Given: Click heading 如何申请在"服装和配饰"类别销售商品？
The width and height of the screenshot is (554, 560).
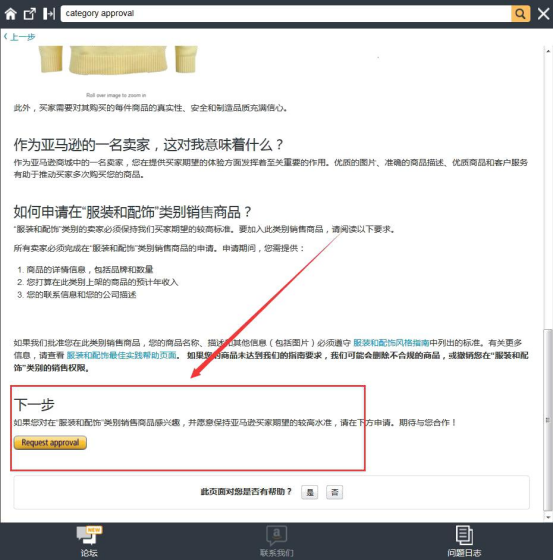Looking at the screenshot, I should 133,212.
